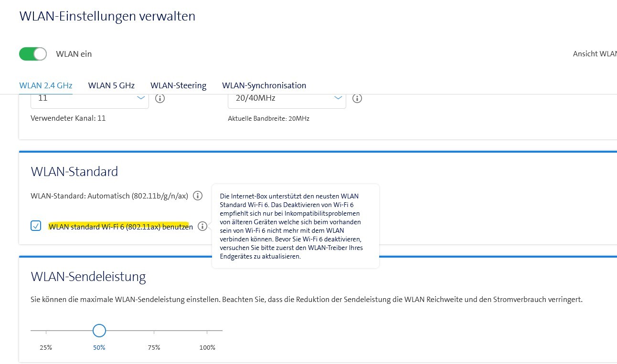This screenshot has height=364, width=617.
Task: Click info icon next to WLAN-Standard Automatisch
Action: 198,196
